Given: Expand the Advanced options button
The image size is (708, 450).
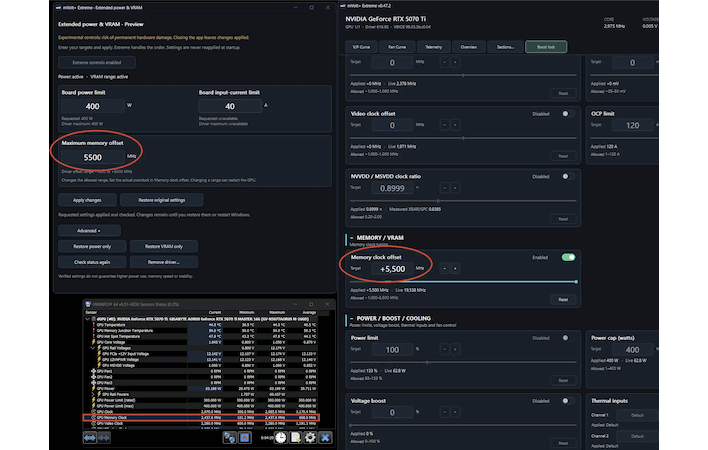Looking at the screenshot, I should 89,231.
